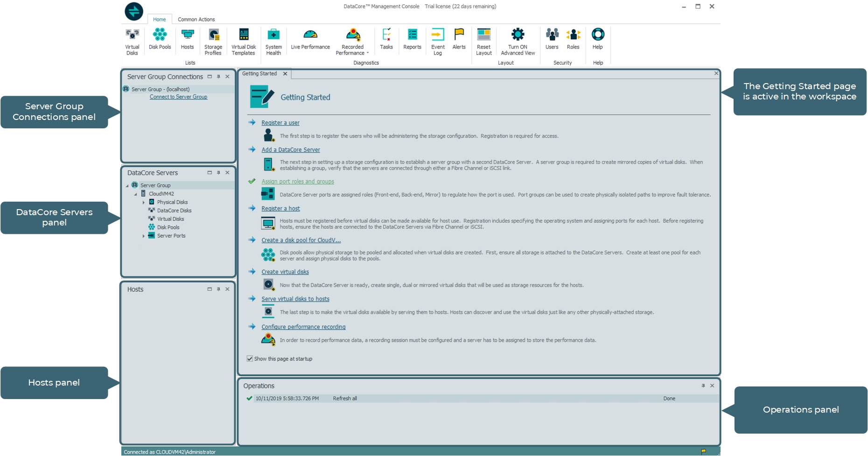868x456 pixels.
Task: Open the Register a host link
Action: 280,208
